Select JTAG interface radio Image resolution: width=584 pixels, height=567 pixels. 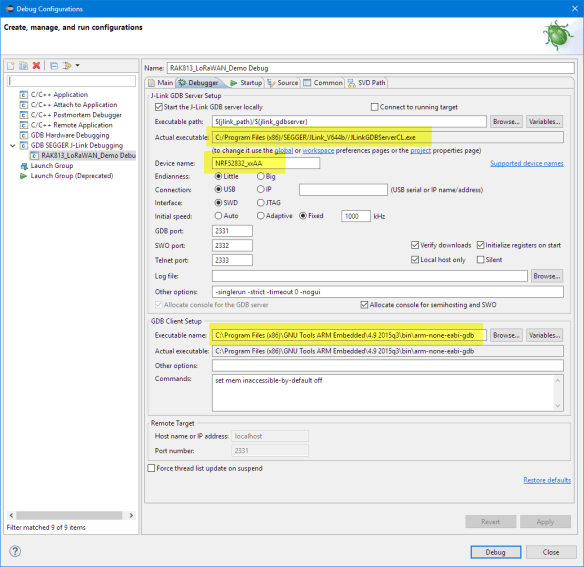pos(261,203)
